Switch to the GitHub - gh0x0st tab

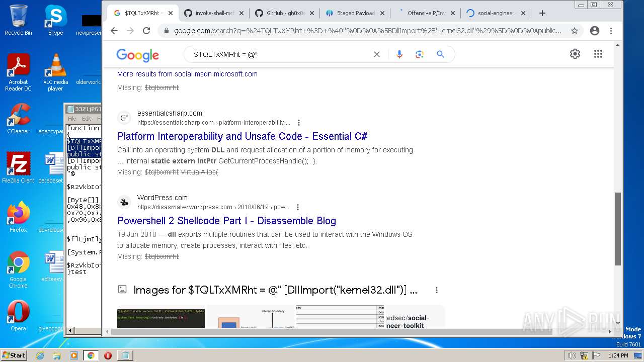286,13
